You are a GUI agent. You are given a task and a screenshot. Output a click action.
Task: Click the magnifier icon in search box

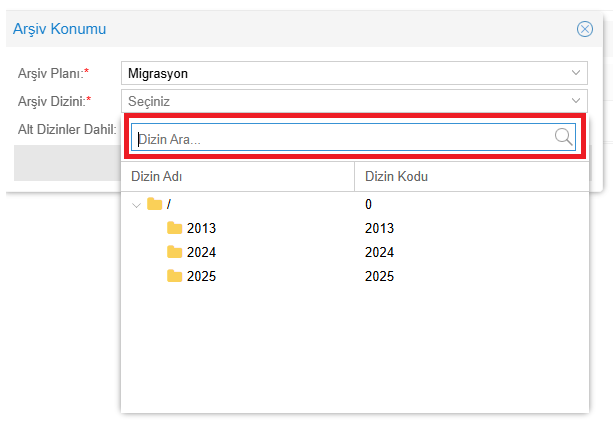click(564, 137)
